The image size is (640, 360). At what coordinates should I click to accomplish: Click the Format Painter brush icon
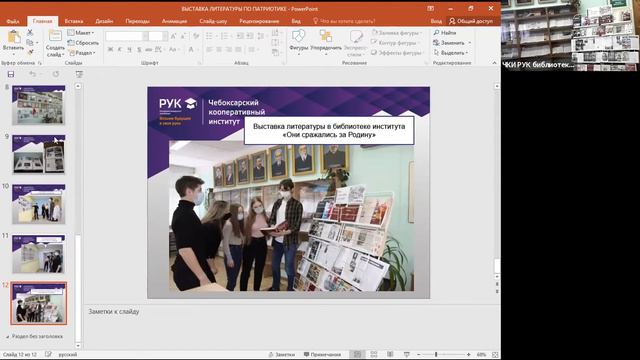pos(30,52)
